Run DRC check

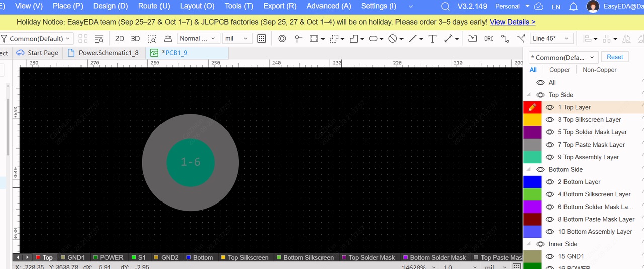[x=489, y=39]
